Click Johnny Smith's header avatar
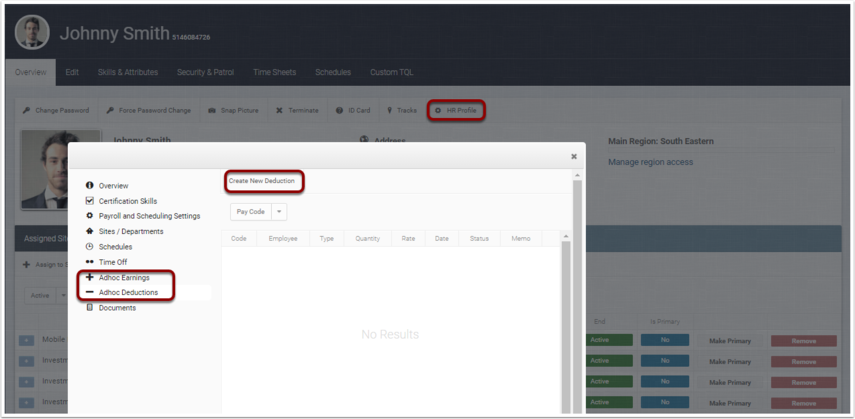The width and height of the screenshot is (855, 419). click(x=32, y=32)
